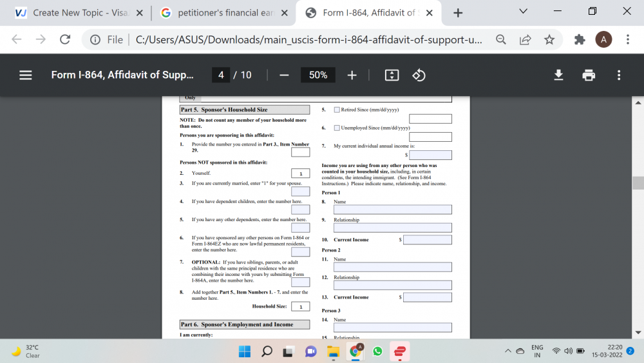The width and height of the screenshot is (644, 363).
Task: Go forward in the browser
Action: 41,39
